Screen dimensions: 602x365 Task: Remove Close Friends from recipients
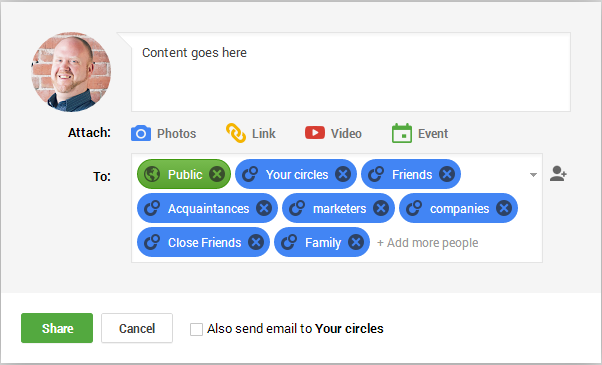256,243
